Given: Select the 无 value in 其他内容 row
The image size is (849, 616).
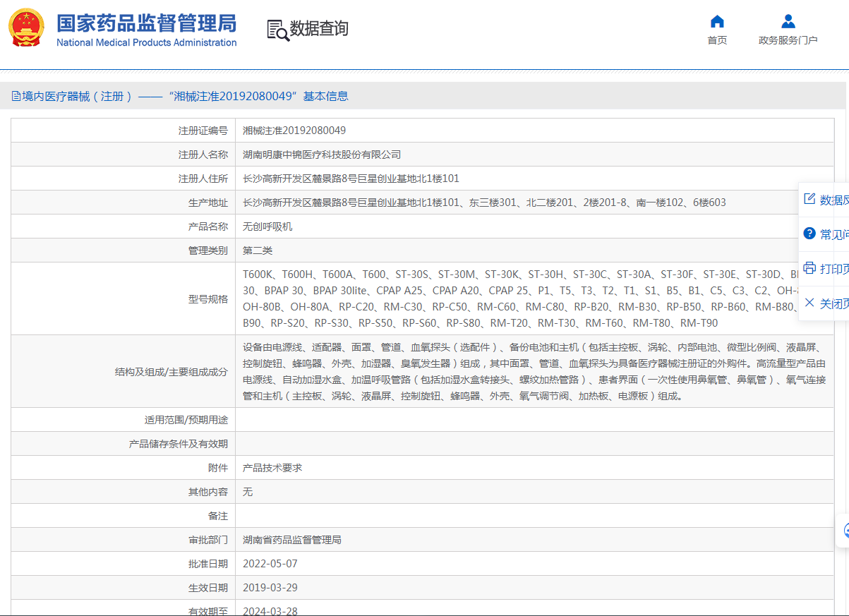Looking at the screenshot, I should click(248, 492).
